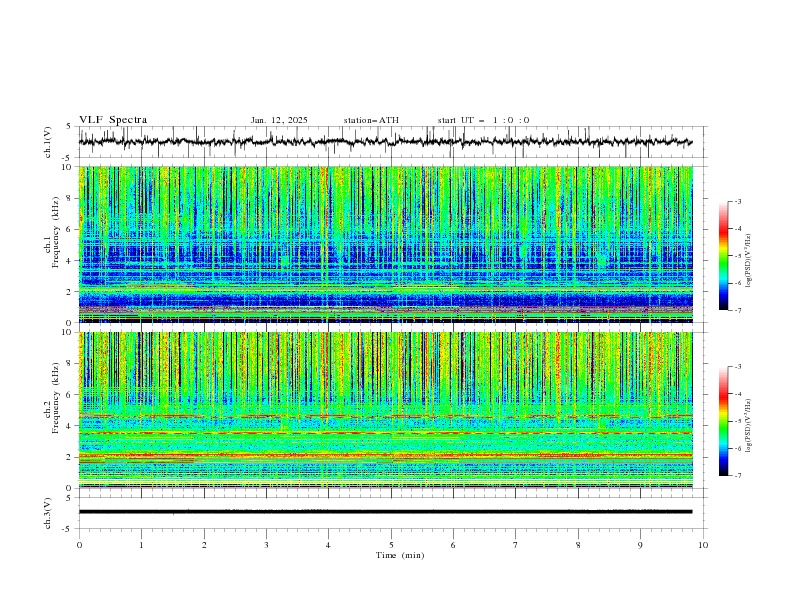
Task: Click the "ch.3(V)" axis label
Action: click(47, 513)
